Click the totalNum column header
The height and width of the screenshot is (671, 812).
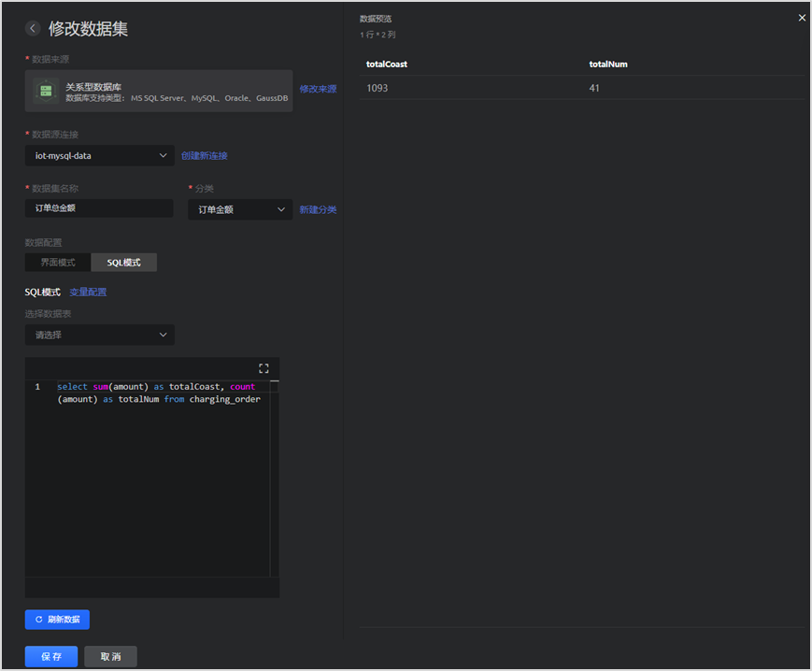[608, 64]
